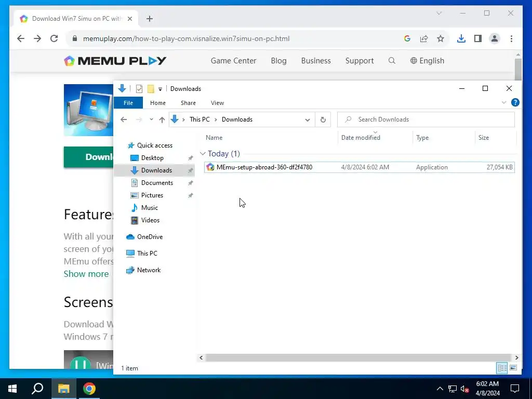Bookmark this page with the star icon
This screenshot has height=399, width=532.
[441, 38]
